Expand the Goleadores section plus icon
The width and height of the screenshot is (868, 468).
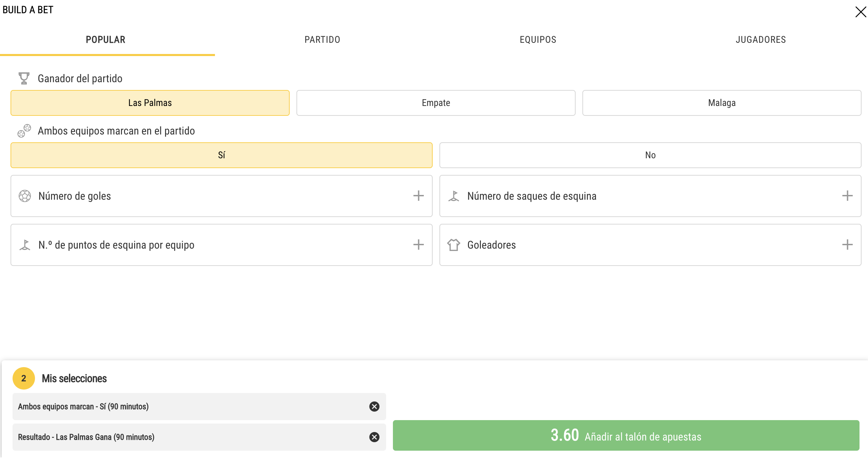[x=847, y=245]
